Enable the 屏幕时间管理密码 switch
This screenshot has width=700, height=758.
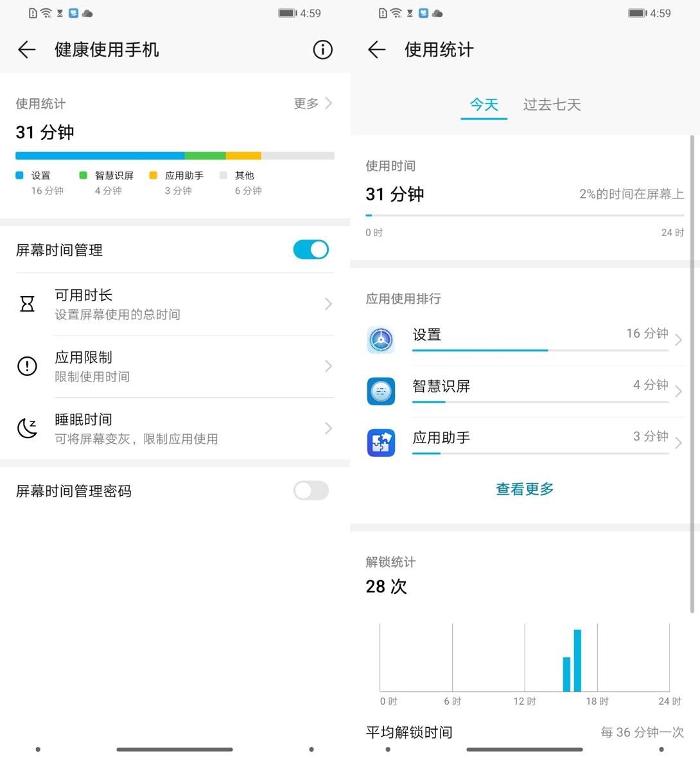coord(311,490)
